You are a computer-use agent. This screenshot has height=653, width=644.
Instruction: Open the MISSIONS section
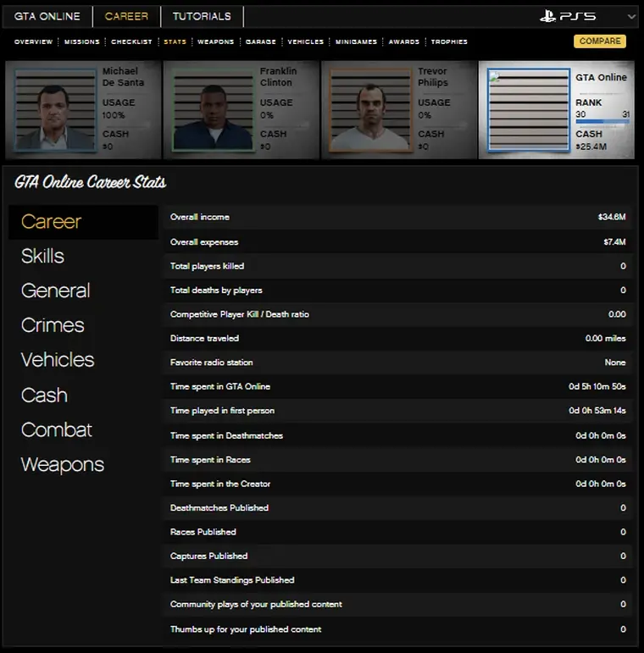tap(81, 42)
